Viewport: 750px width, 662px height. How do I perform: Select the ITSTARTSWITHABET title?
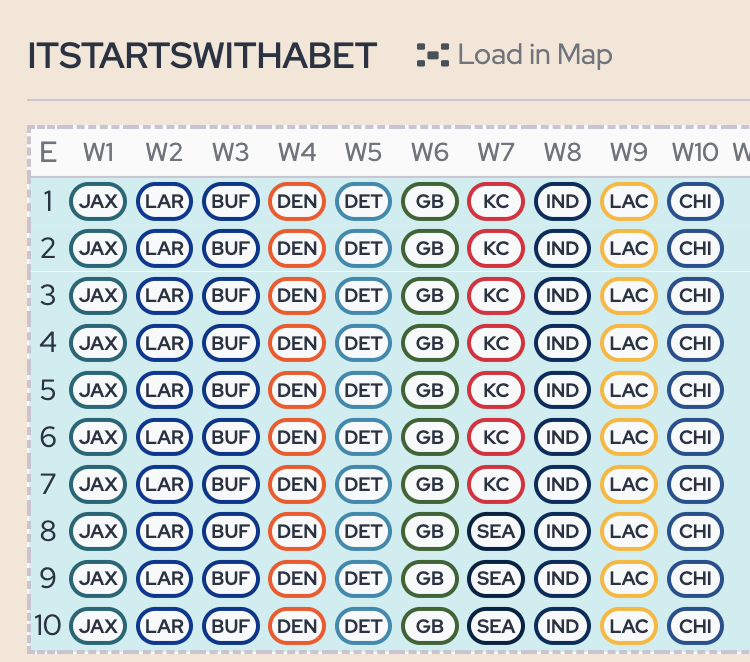pyautogui.click(x=203, y=56)
